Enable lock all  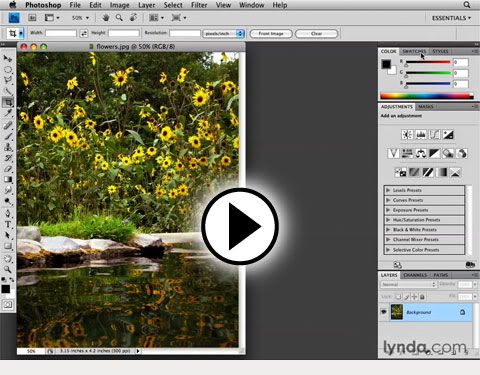click(x=422, y=296)
